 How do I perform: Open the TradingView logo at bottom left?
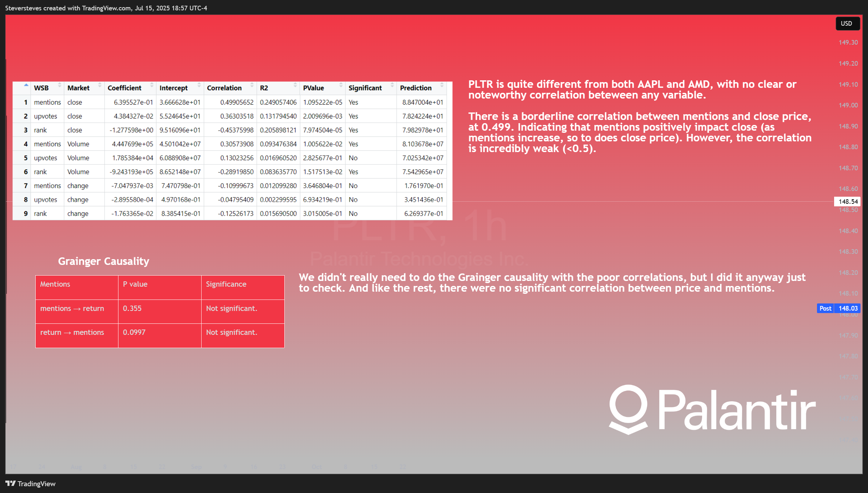point(31,484)
